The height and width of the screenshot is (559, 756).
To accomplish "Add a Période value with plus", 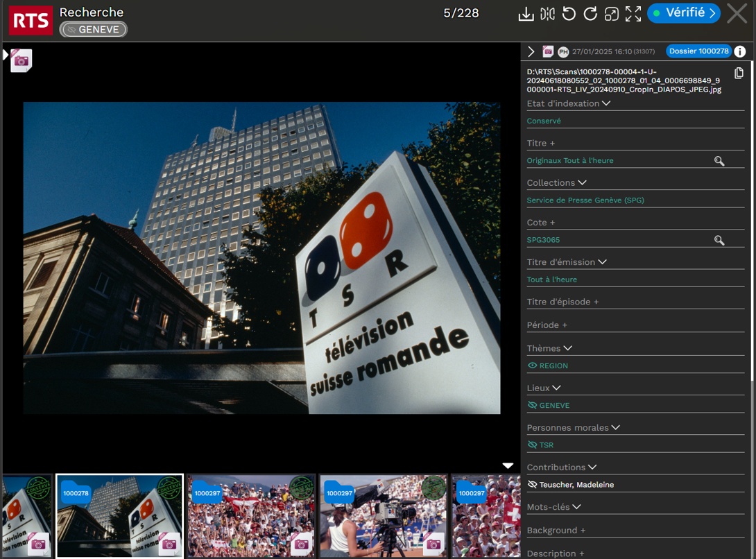I will [565, 325].
